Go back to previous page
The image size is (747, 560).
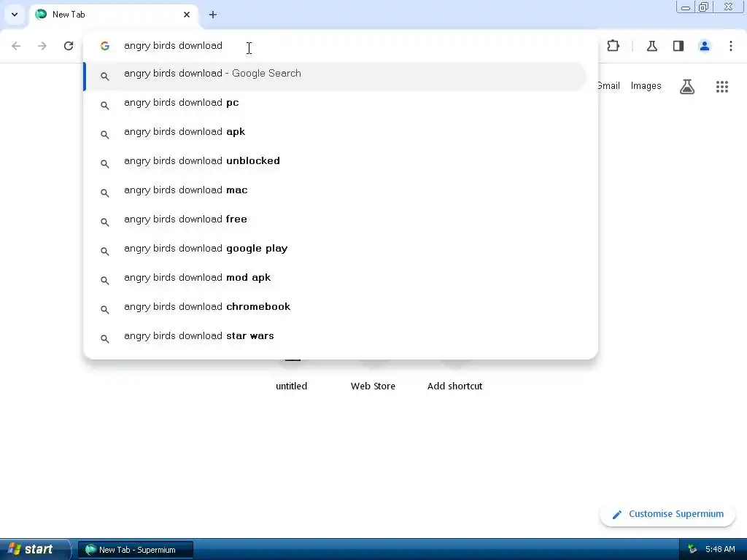coord(16,46)
